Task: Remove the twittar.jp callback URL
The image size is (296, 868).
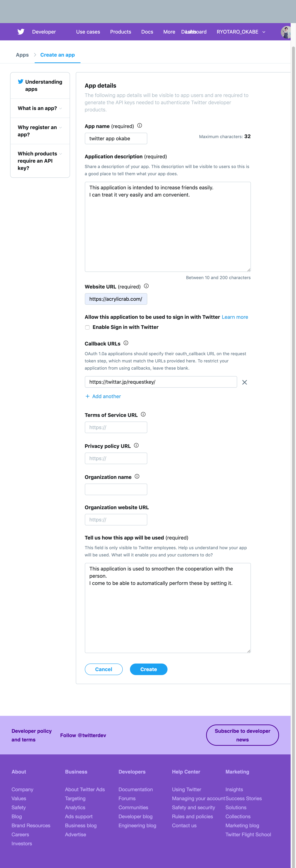Action: (244, 382)
